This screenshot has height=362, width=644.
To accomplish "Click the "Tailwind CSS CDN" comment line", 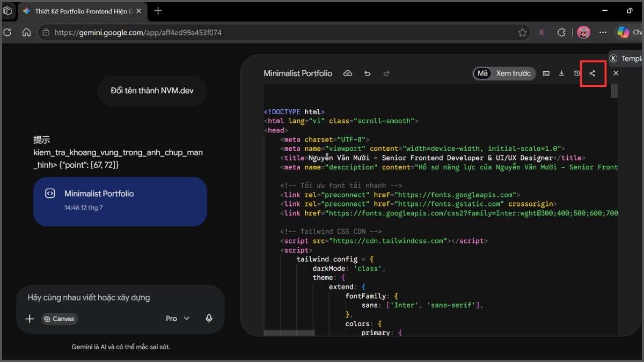I will 331,232.
